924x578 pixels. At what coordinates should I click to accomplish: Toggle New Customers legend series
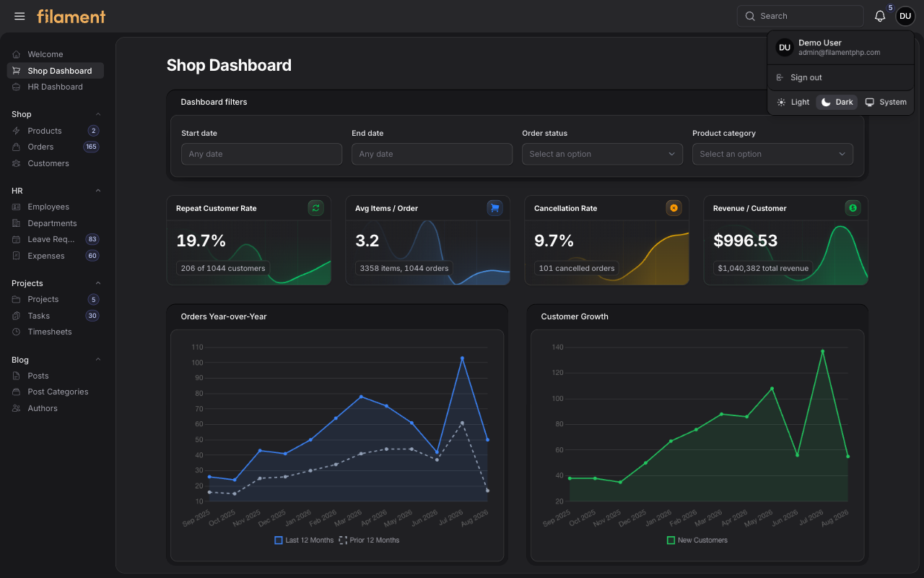point(697,540)
